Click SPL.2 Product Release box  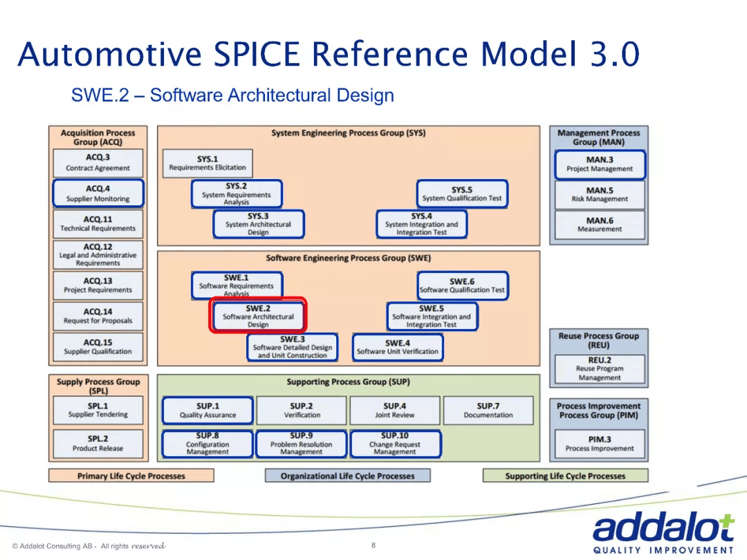click(98, 444)
